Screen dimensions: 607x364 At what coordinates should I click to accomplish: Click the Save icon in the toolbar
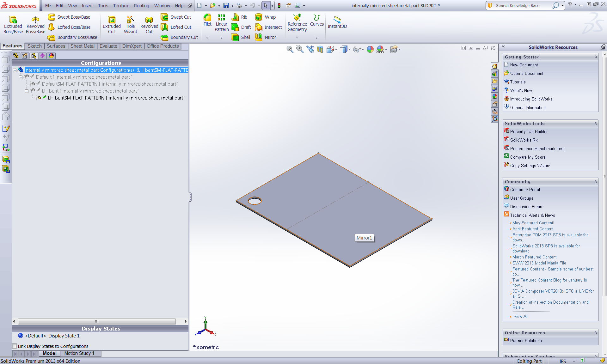tap(226, 5)
